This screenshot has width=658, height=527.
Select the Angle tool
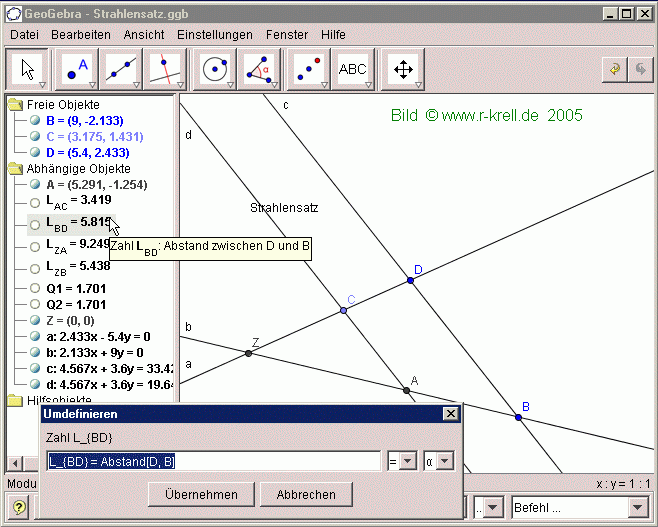coord(260,68)
